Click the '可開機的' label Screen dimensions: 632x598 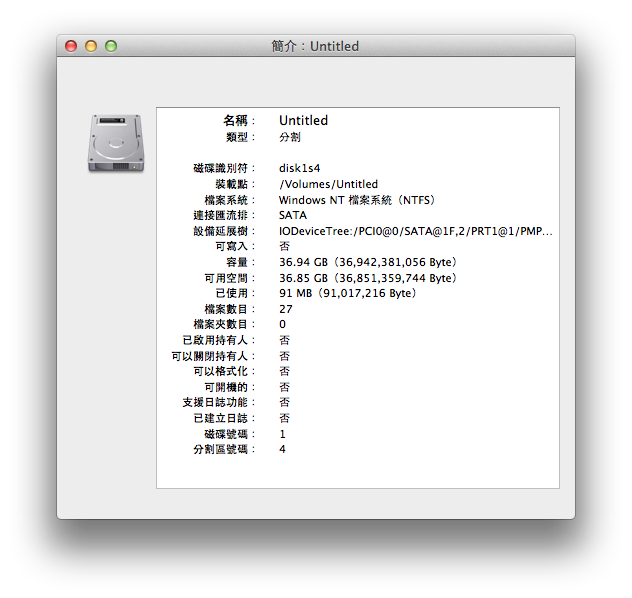[230, 387]
